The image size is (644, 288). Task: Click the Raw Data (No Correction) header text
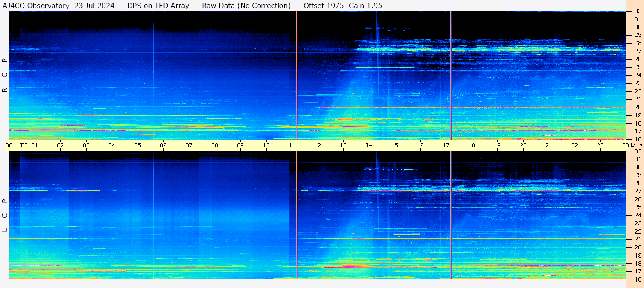click(x=246, y=6)
